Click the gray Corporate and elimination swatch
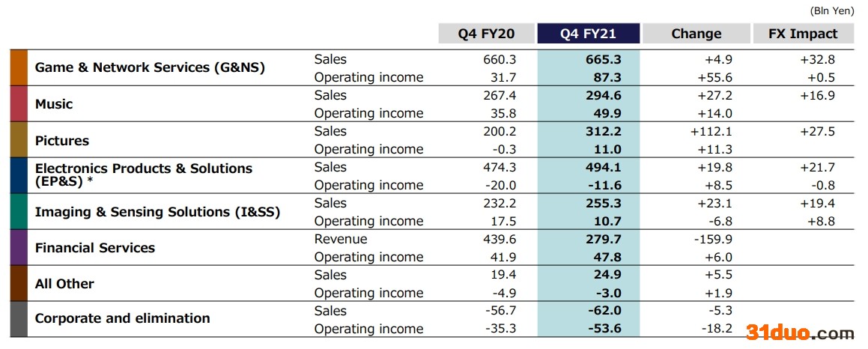 coord(19,319)
